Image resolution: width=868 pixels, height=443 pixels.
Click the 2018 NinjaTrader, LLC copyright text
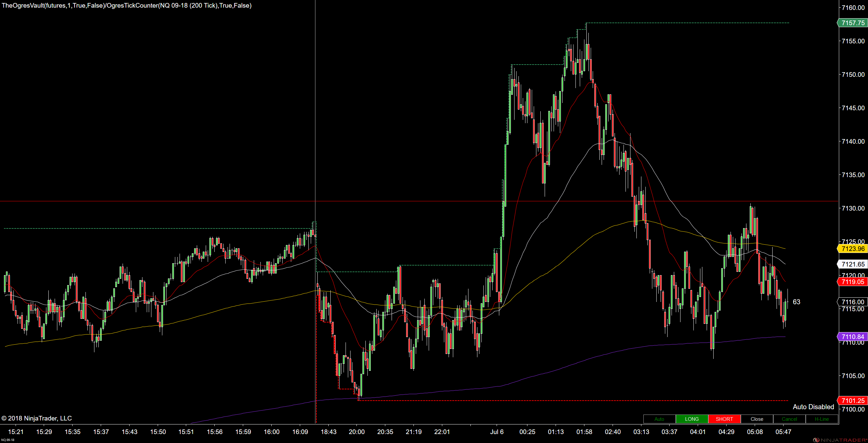[37, 418]
